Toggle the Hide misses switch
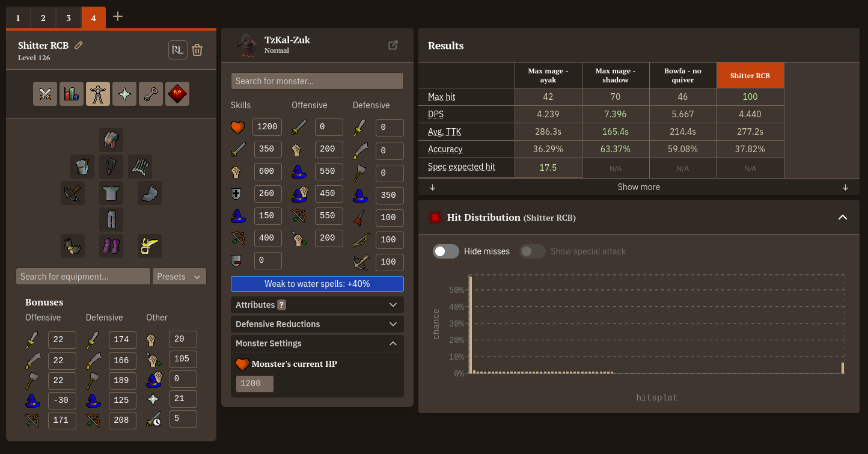Viewport: 868px width, 454px height. [446, 251]
